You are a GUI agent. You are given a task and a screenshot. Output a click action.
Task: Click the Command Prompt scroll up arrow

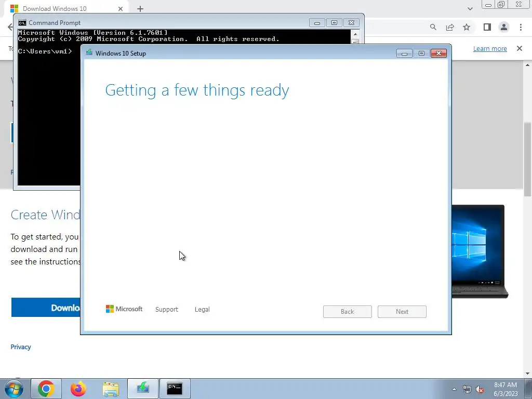355,34
